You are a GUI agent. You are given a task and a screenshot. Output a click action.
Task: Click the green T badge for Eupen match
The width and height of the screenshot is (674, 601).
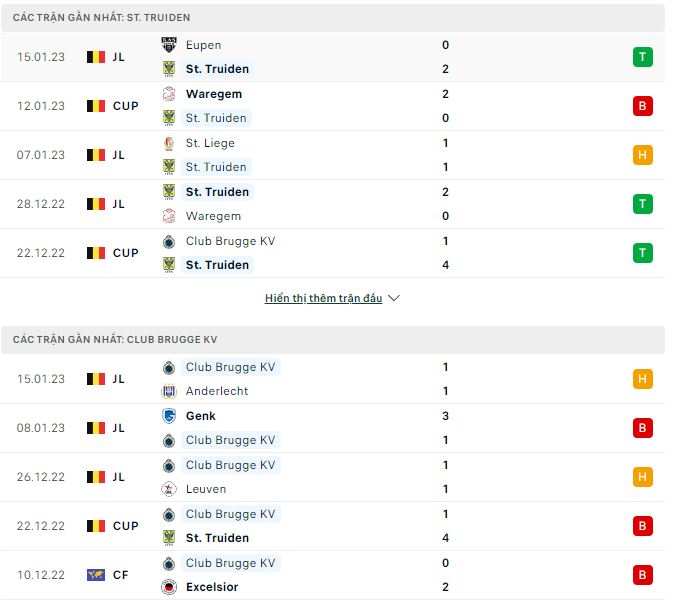click(x=643, y=57)
